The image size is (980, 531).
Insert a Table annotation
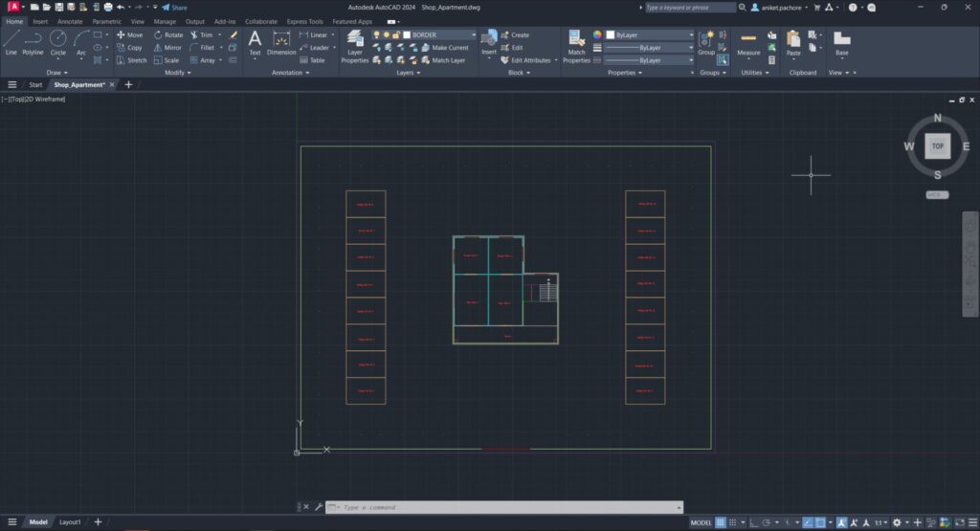tap(312, 60)
